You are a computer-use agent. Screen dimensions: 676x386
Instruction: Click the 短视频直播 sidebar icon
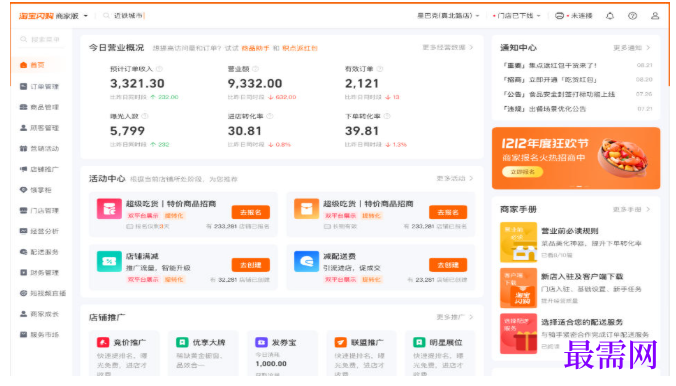(23, 293)
